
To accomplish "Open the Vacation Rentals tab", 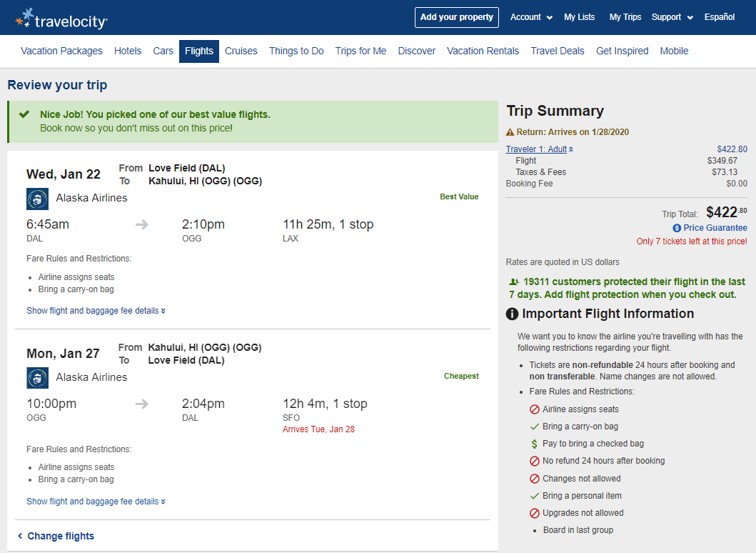I will pos(483,51).
